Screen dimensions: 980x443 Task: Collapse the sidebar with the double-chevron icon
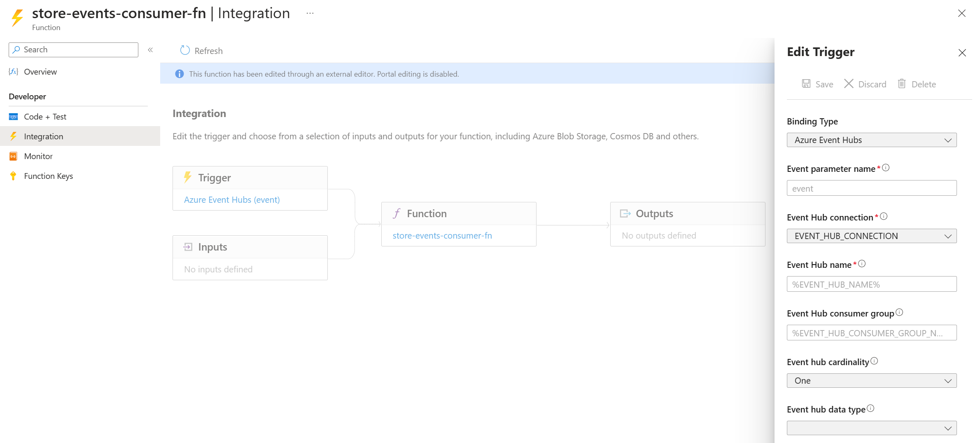pyautogui.click(x=150, y=50)
